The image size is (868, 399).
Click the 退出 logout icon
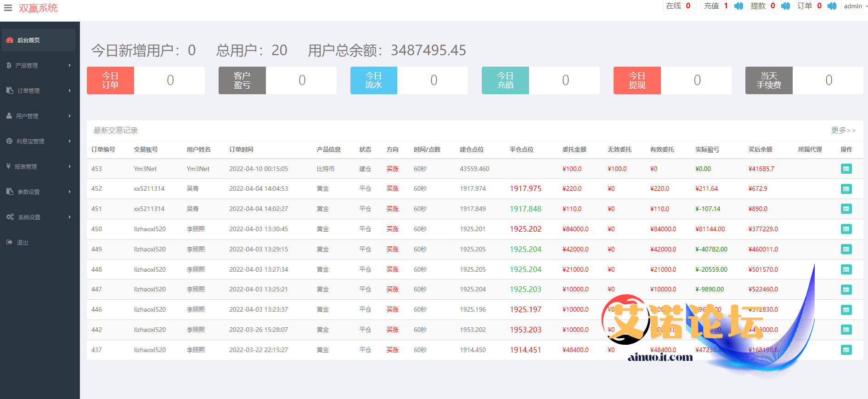(9, 242)
